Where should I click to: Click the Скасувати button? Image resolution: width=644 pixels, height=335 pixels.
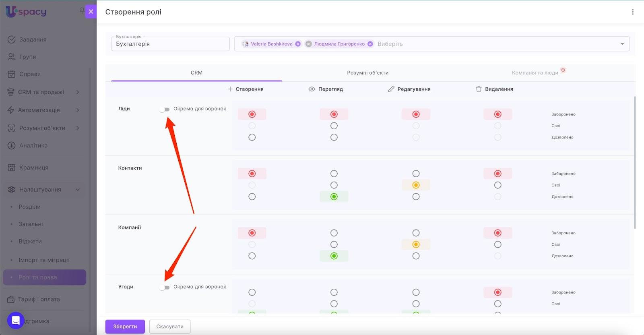(169, 327)
